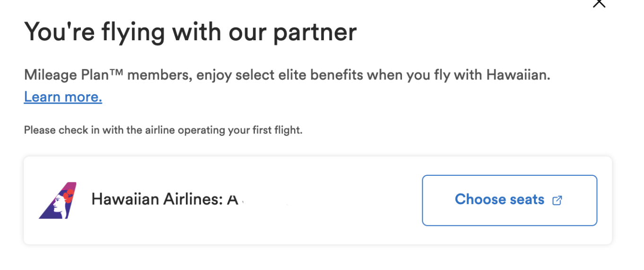Close the partner airline dialog
Viewport: 644px width, 270px height.
coord(599,3)
